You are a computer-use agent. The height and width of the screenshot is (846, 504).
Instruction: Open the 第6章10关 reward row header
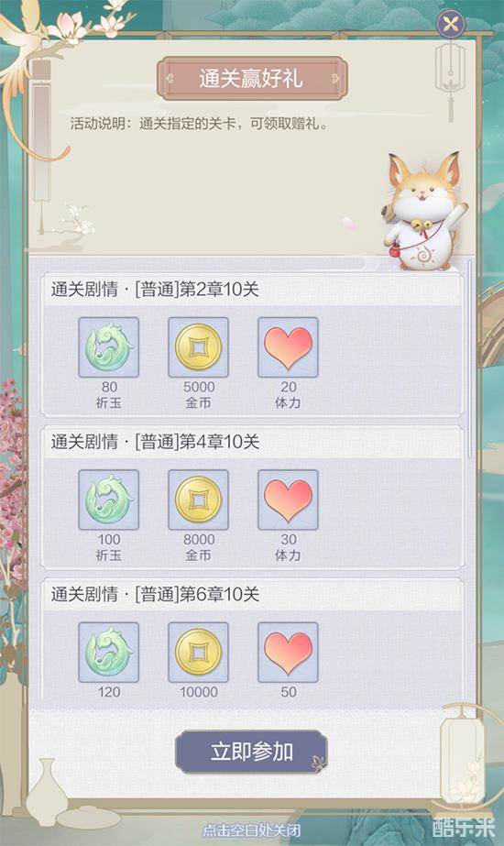251,595
